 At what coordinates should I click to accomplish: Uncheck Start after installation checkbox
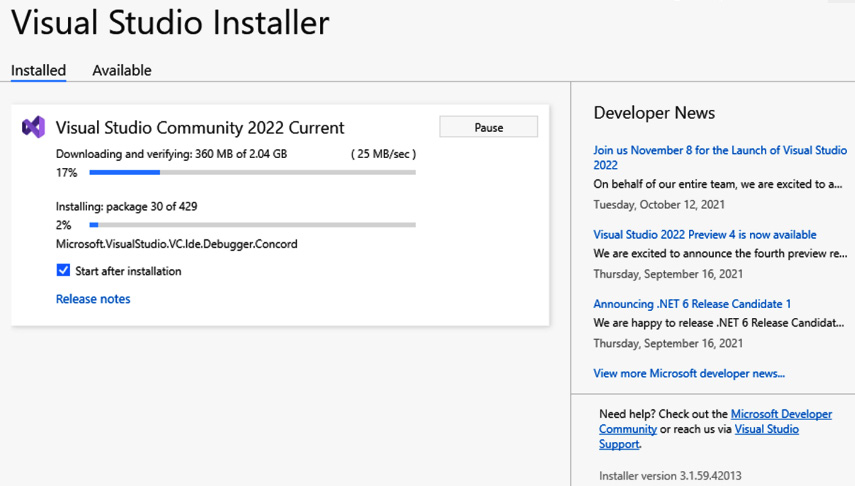[x=63, y=270]
